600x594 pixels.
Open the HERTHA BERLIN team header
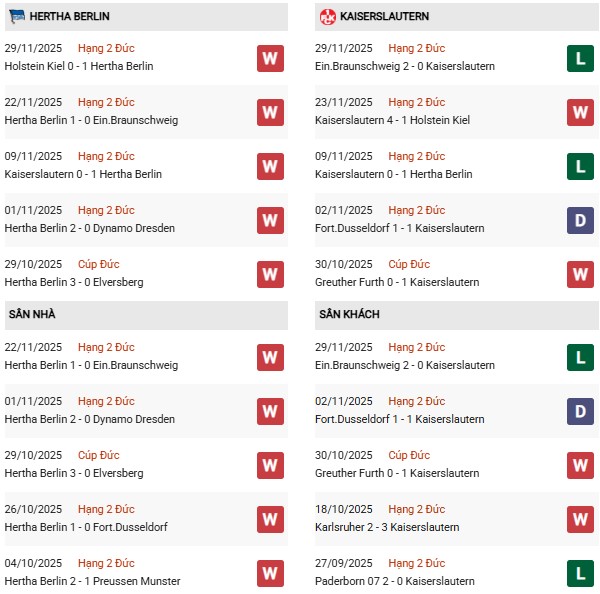(71, 17)
